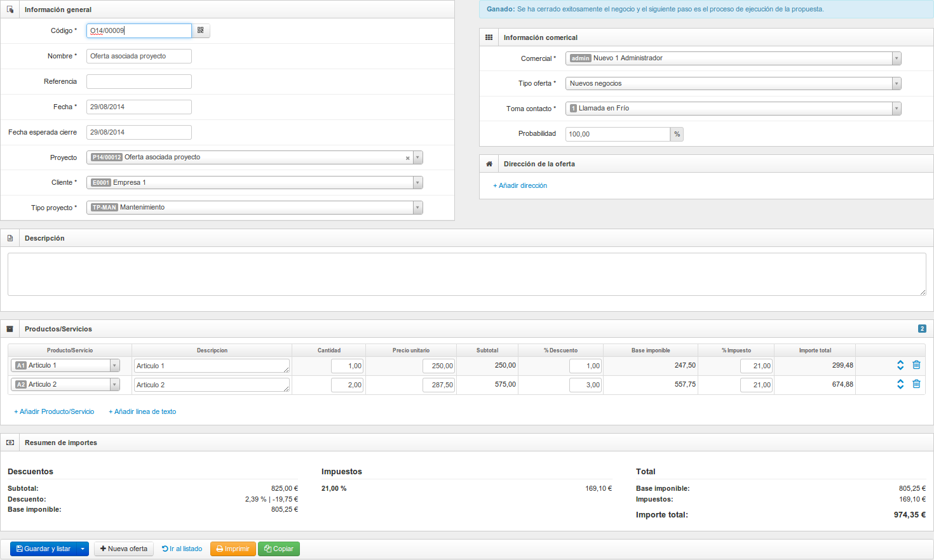Screen dimensions: 934x560
Task: Click the Añadir dirección link
Action: click(x=520, y=185)
